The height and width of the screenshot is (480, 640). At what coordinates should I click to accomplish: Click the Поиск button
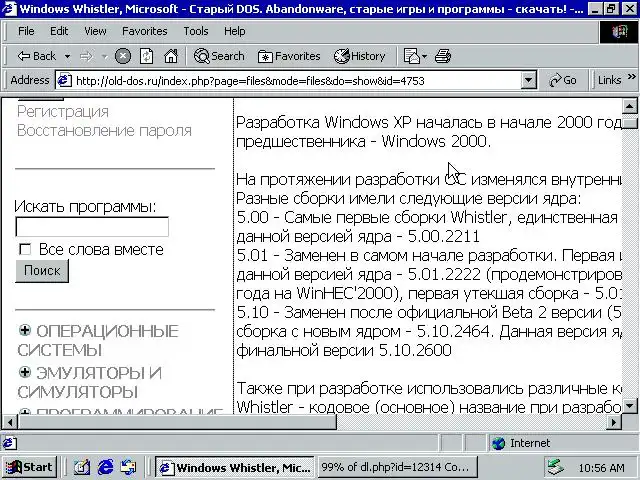[x=42, y=271]
